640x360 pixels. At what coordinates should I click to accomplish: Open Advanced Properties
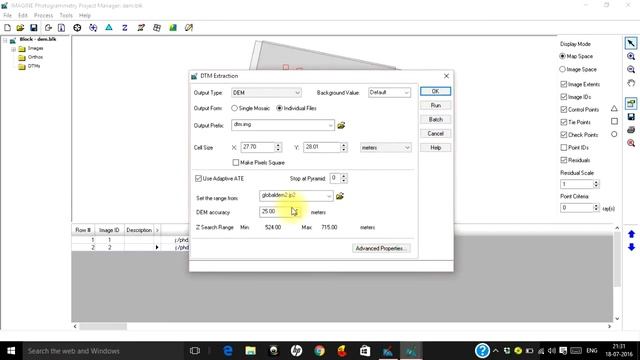pyautogui.click(x=381, y=248)
